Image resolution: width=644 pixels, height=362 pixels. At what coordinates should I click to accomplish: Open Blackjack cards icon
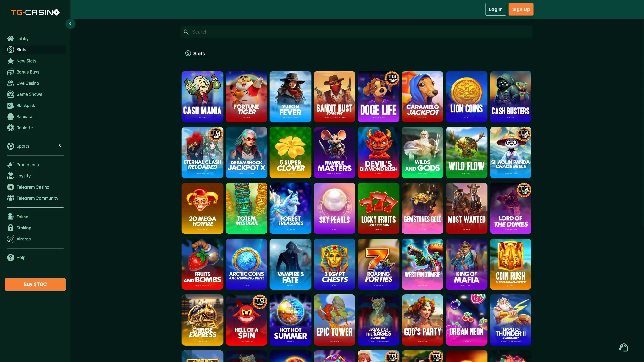(11, 106)
